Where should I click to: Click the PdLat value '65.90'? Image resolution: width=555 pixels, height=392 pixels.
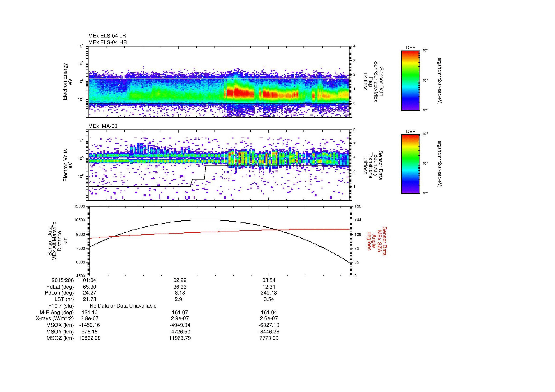click(89, 287)
